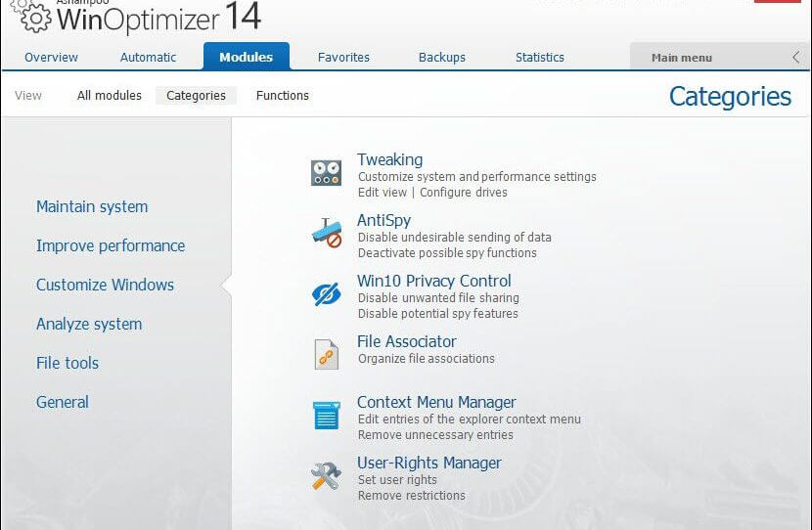Click 'Disable potential spy features' text
812x530 pixels.
click(438, 314)
